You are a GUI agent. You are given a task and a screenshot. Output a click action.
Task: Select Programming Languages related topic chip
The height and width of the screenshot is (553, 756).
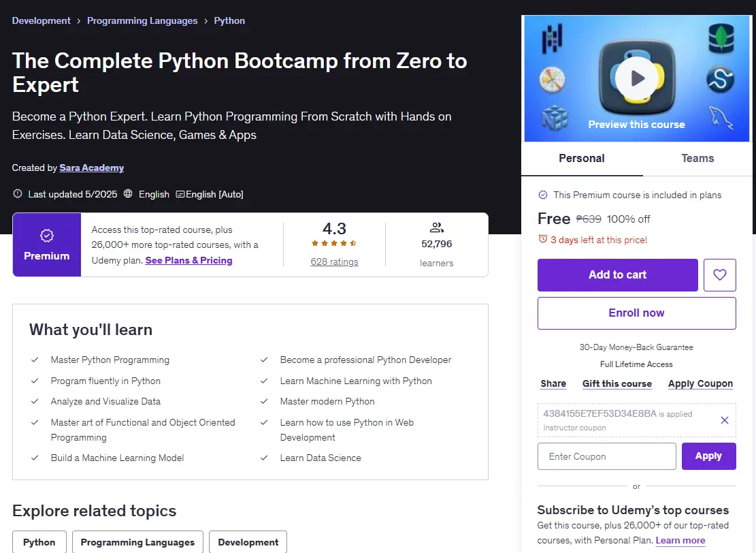pos(137,542)
